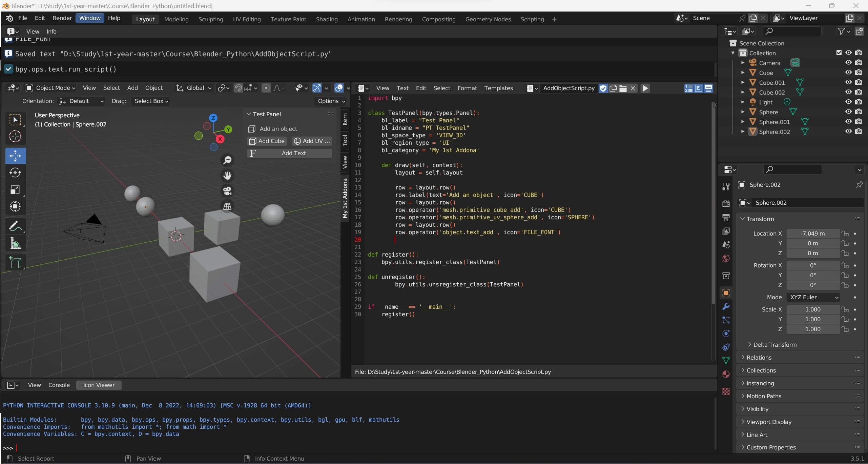Disable the Light object in renders
The height and width of the screenshot is (464, 868).
coord(859,102)
